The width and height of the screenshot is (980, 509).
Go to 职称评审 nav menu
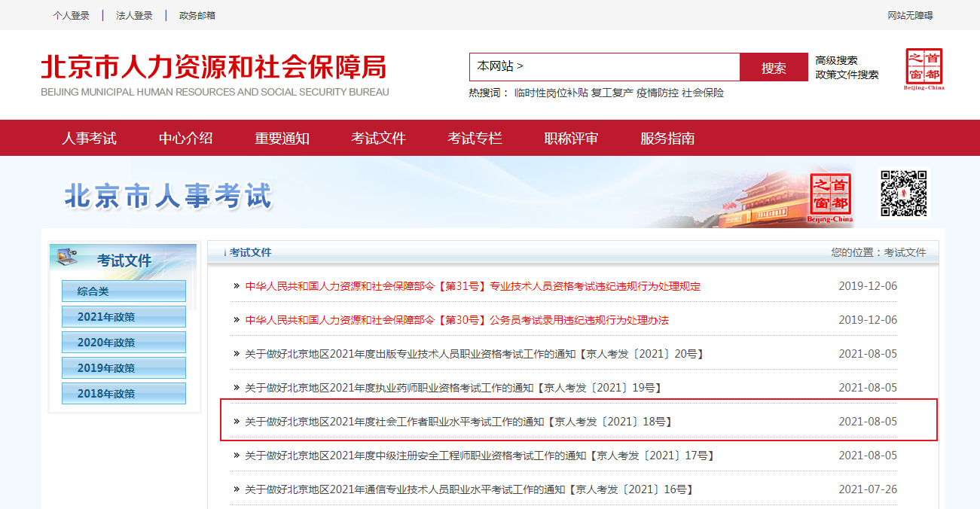(572, 139)
